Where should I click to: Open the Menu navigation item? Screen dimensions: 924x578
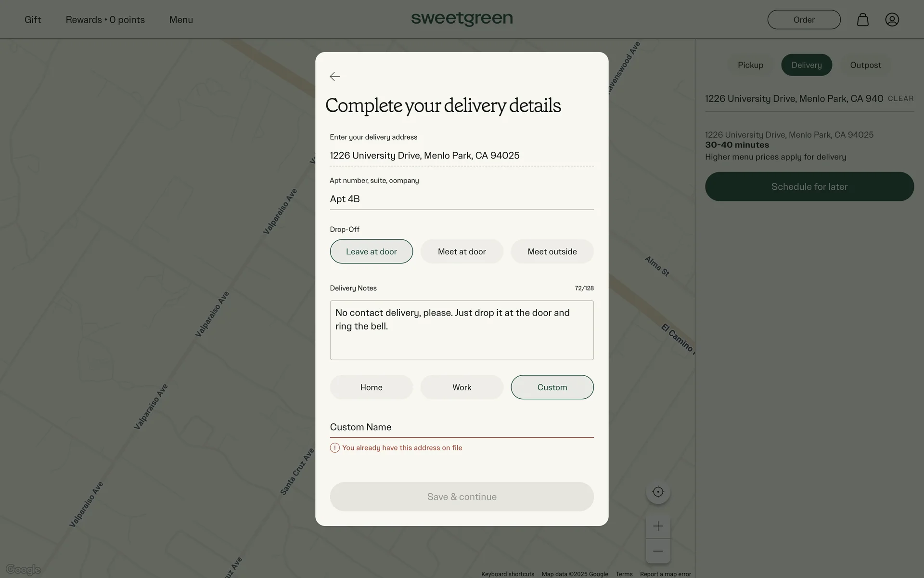(x=181, y=20)
